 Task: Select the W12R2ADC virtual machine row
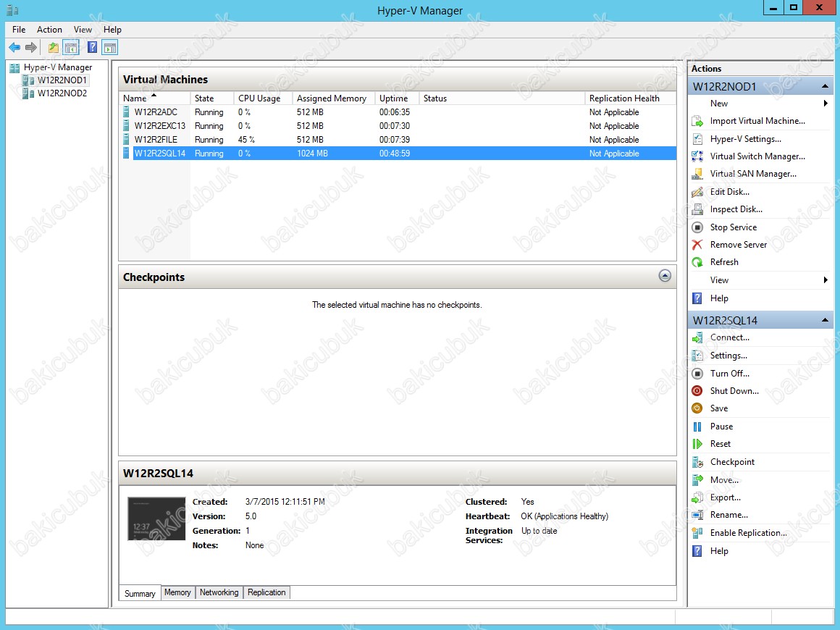[x=398, y=112]
